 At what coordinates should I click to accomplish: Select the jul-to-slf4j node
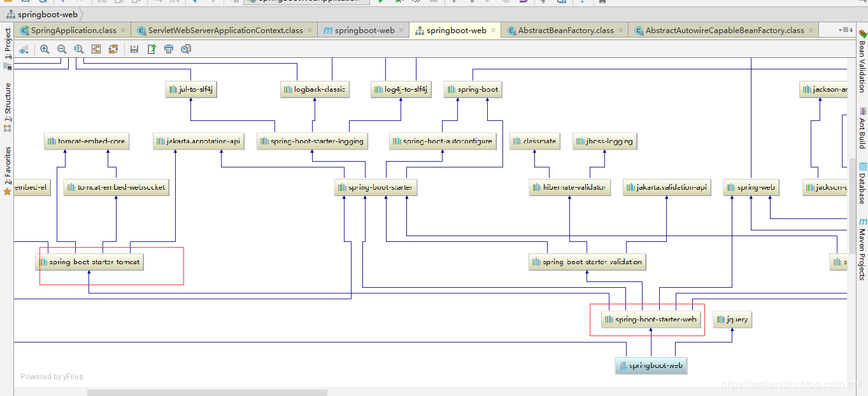pos(192,90)
